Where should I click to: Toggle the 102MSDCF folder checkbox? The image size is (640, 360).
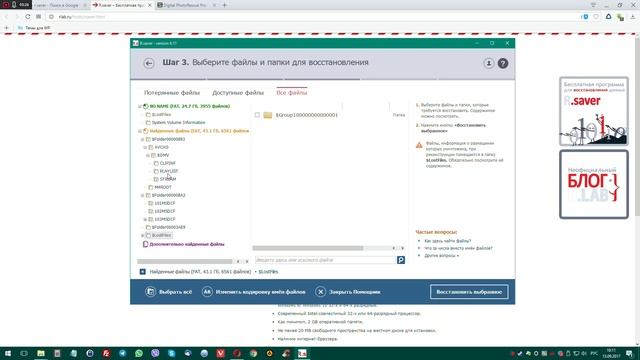coord(151,211)
